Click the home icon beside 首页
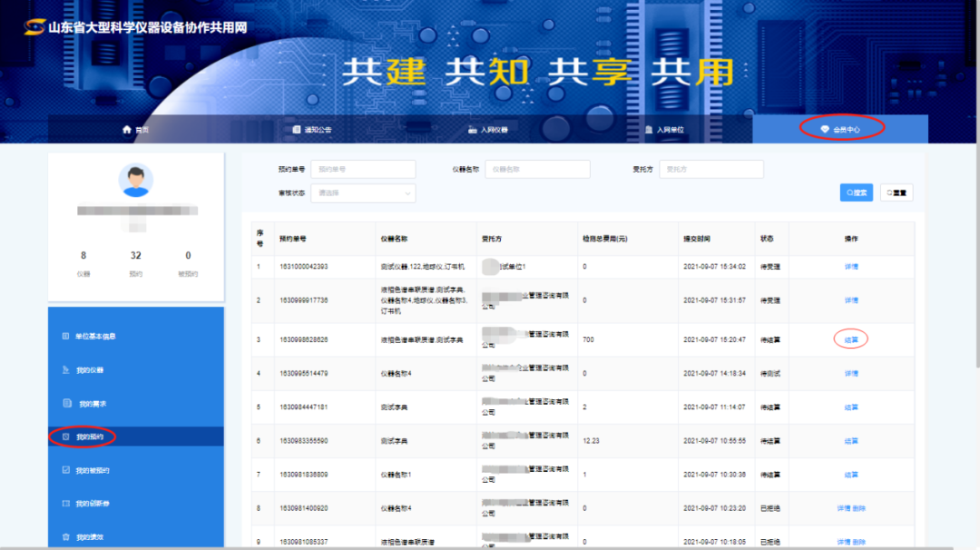The height and width of the screenshot is (550, 980). coord(127,130)
